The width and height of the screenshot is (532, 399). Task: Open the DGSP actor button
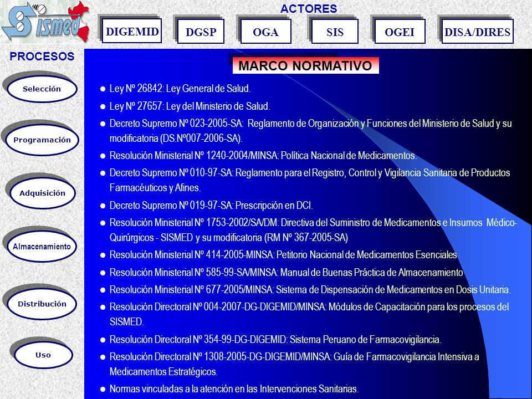(201, 32)
